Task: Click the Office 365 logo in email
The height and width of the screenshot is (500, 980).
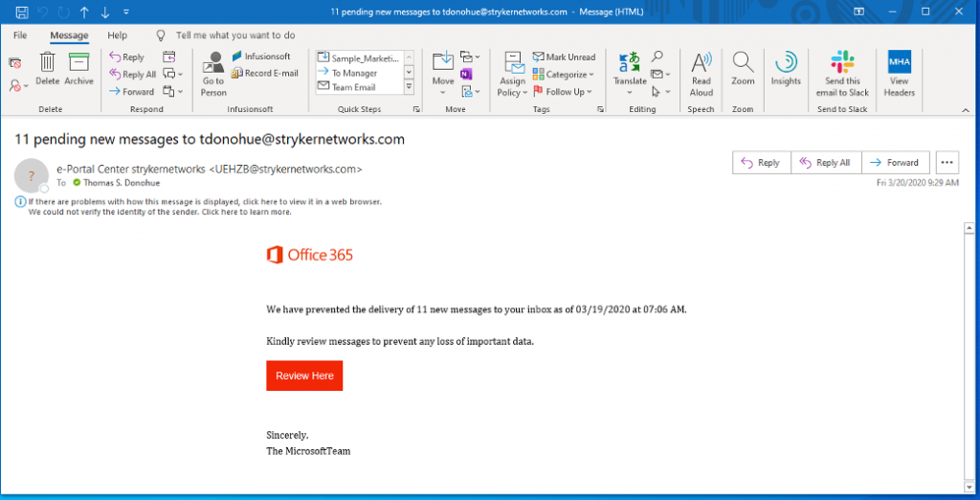Action: point(310,255)
